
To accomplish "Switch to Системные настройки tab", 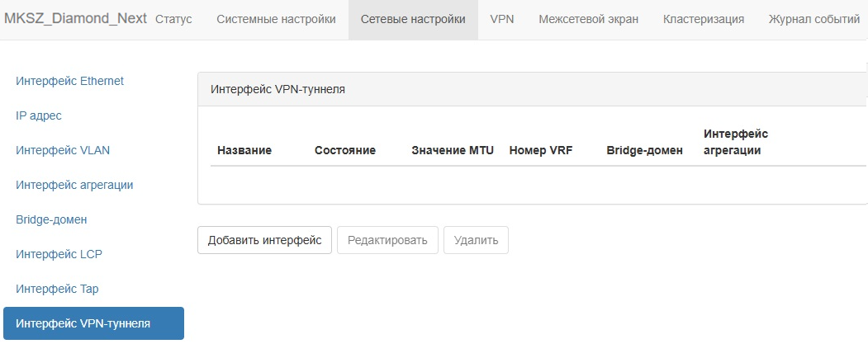I will (276, 19).
